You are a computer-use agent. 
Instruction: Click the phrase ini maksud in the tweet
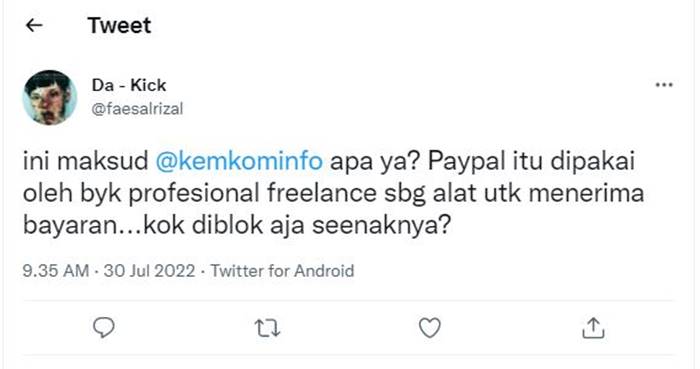point(85,161)
